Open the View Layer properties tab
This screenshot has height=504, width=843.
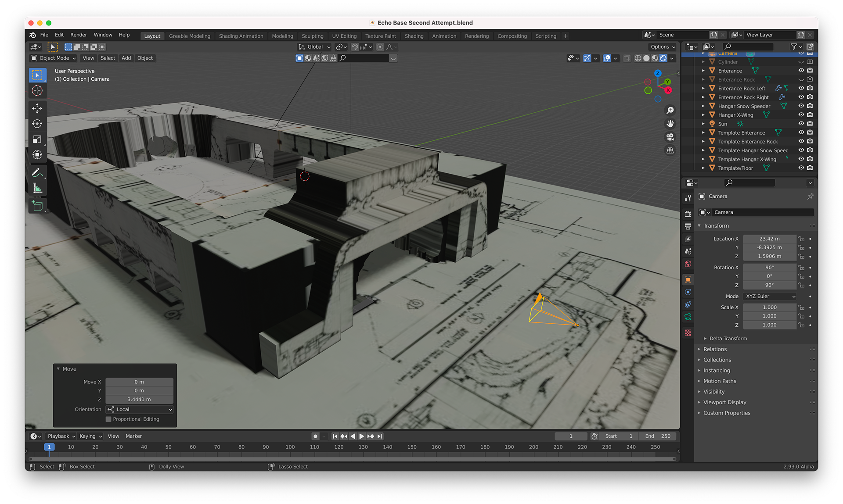pos(688,239)
